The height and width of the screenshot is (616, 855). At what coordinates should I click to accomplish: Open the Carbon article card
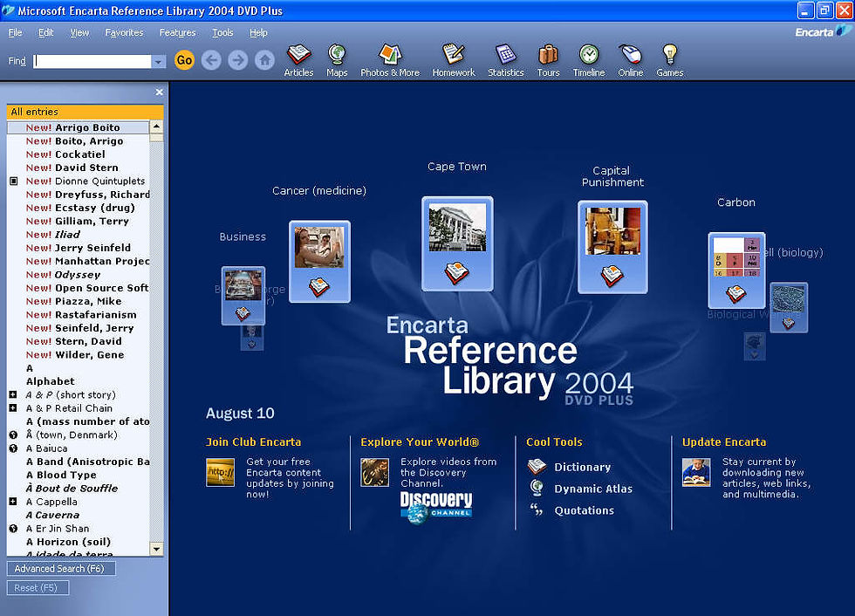pos(736,270)
